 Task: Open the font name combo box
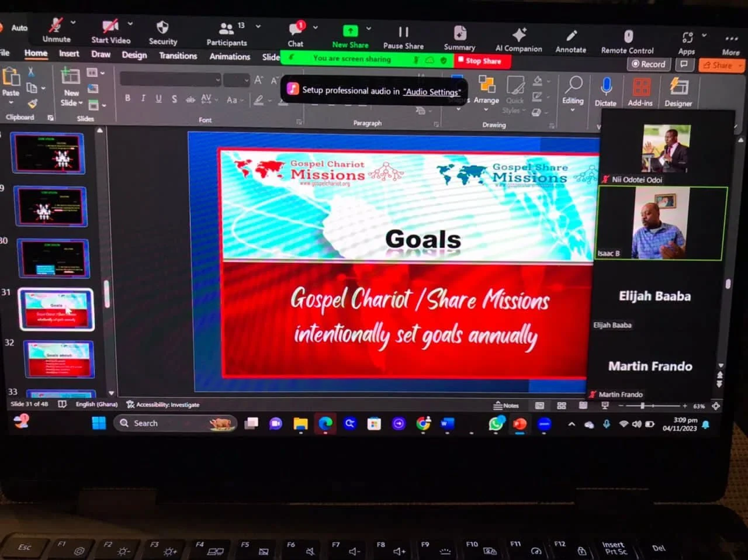tap(171, 79)
